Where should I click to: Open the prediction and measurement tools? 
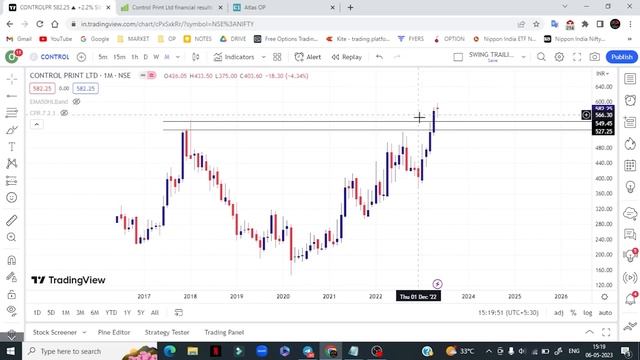11,180
